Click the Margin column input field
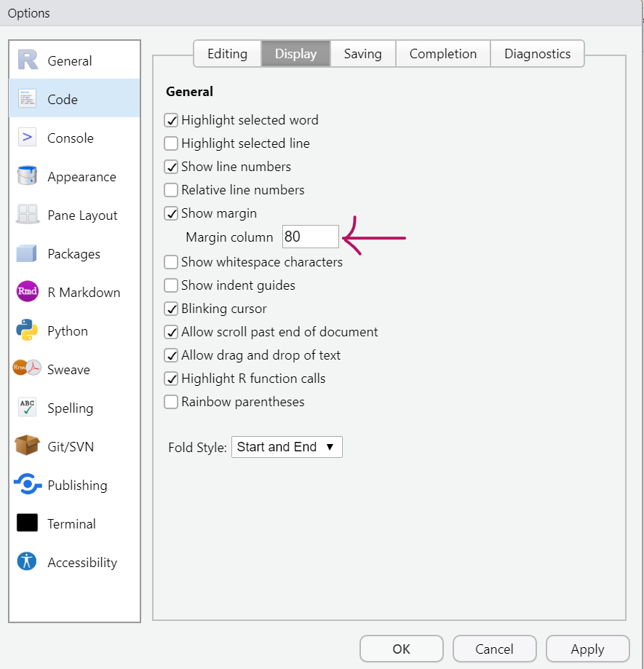Image resolution: width=644 pixels, height=669 pixels. [311, 237]
